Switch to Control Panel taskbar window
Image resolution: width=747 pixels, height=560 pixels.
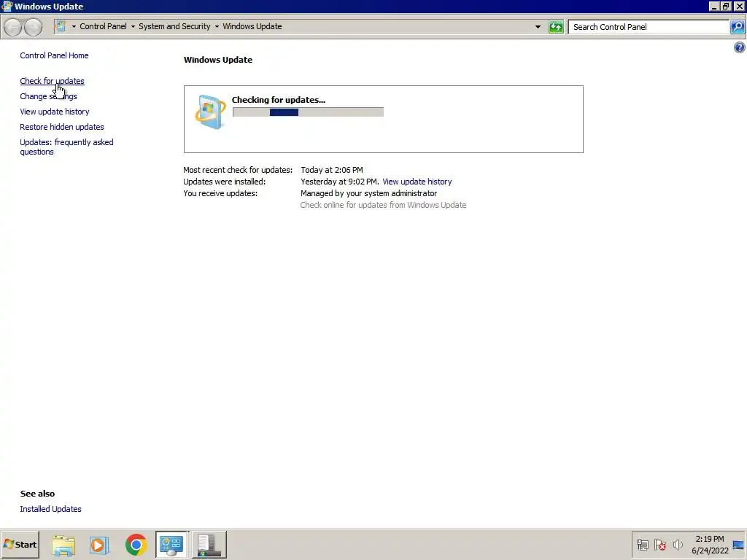click(x=172, y=545)
